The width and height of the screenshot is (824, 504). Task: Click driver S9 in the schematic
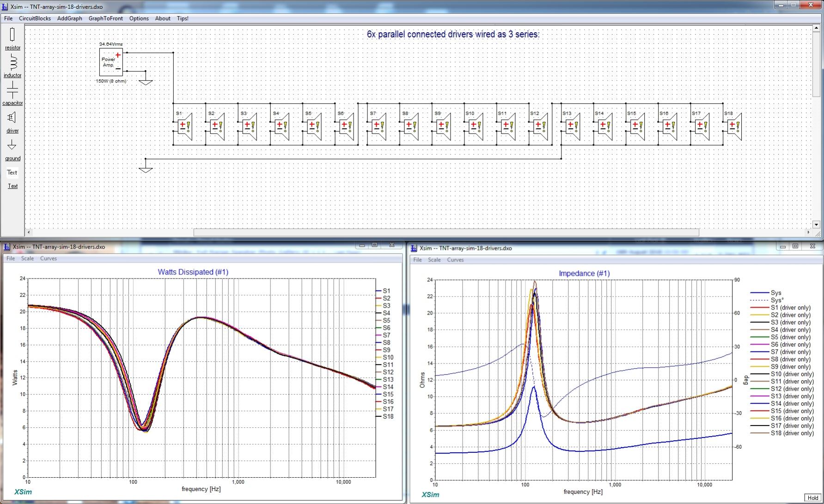443,126
